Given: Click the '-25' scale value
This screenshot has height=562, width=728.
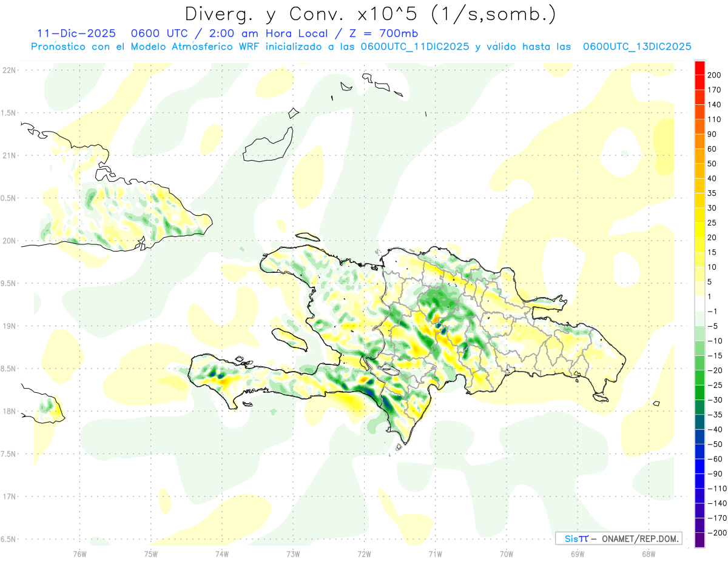Looking at the screenshot, I should click(x=714, y=385).
